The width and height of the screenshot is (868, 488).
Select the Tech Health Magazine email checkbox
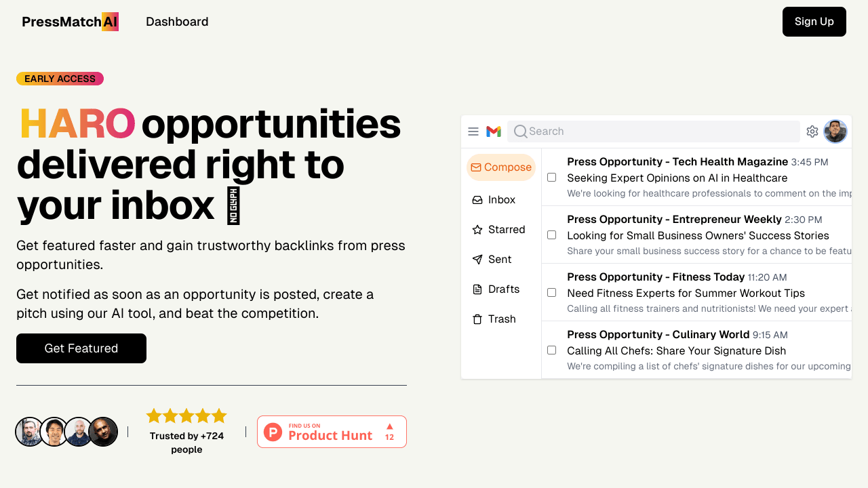click(552, 177)
